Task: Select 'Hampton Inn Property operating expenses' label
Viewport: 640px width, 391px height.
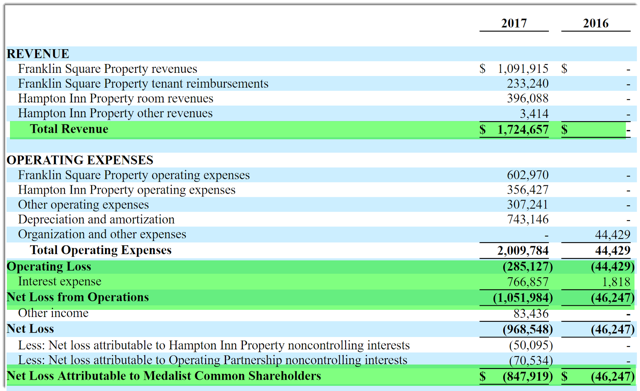Action: pos(127,190)
